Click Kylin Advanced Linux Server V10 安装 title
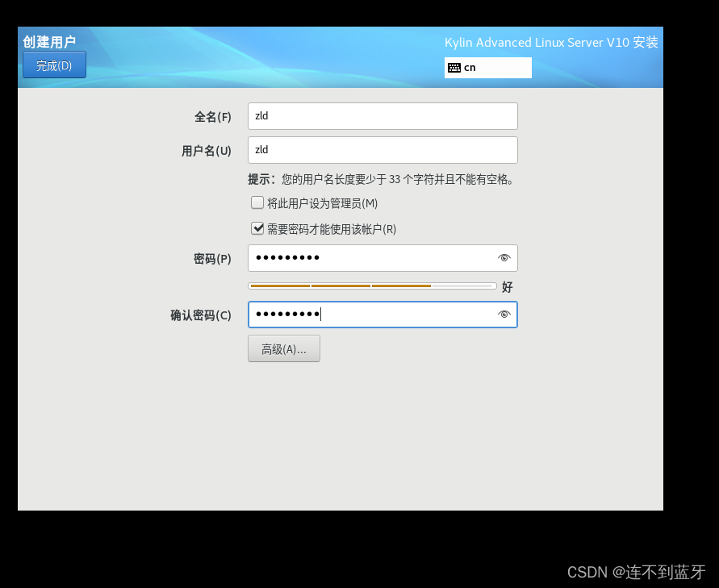Image resolution: width=719 pixels, height=588 pixels. click(551, 43)
